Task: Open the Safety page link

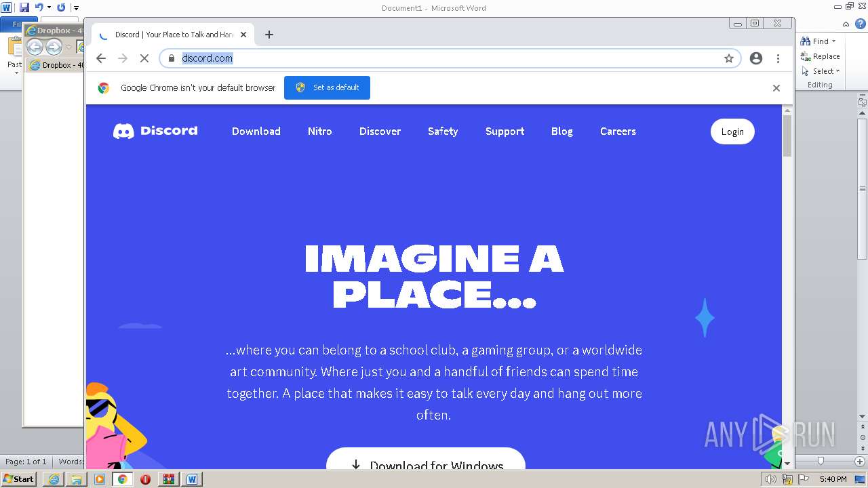Action: [x=443, y=131]
